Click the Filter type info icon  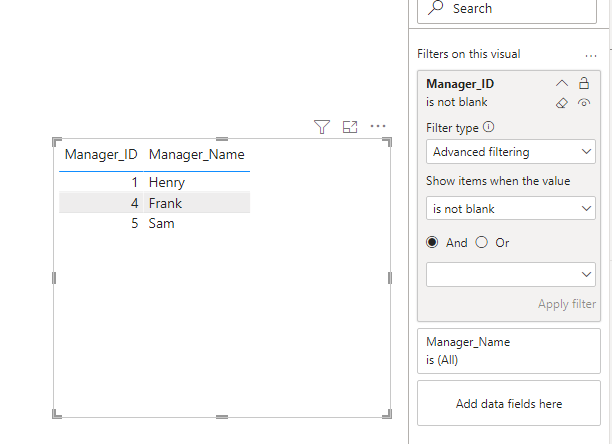pyautogui.click(x=488, y=127)
